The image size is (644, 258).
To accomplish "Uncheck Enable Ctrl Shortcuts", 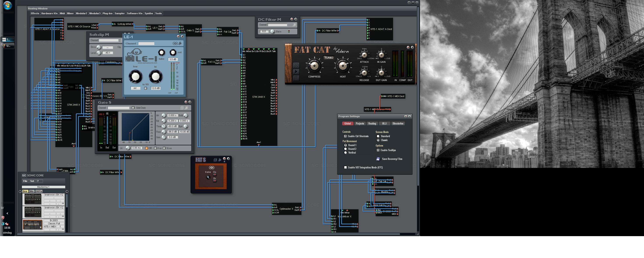I will (345, 136).
